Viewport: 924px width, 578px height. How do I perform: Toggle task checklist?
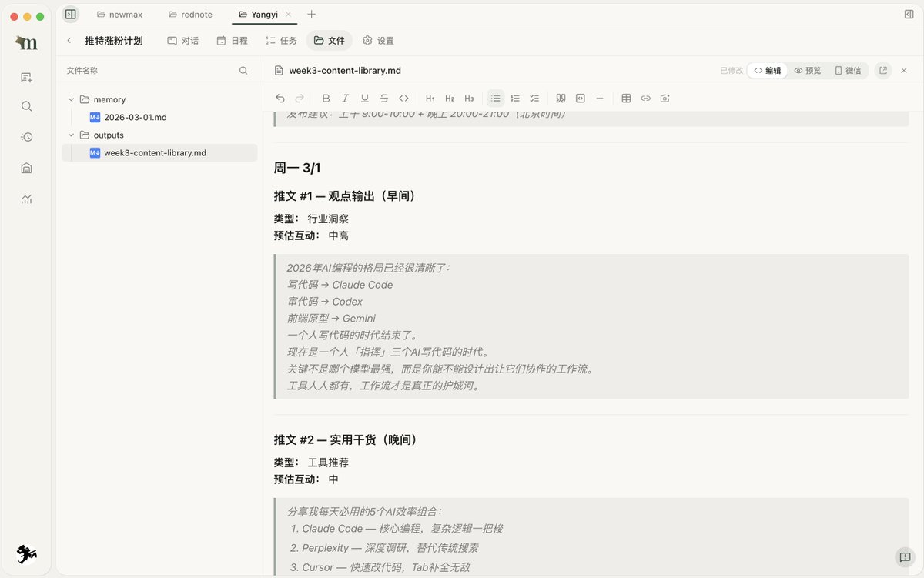534,99
